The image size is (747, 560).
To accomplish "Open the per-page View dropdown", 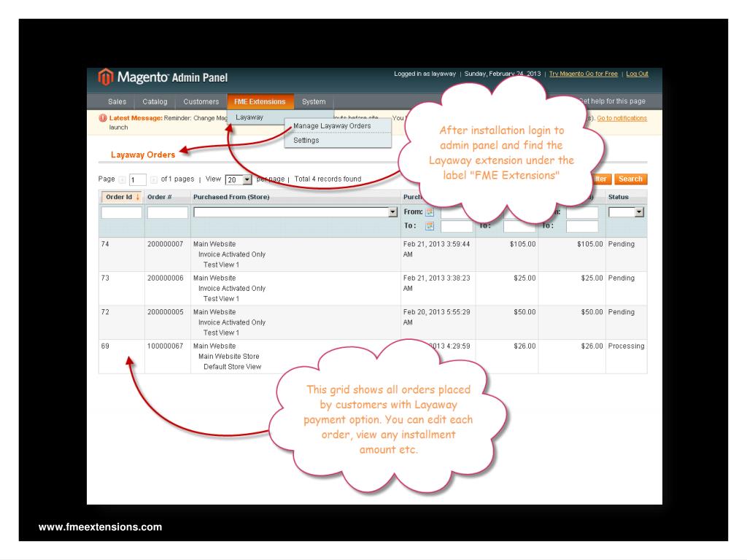I will (x=239, y=179).
